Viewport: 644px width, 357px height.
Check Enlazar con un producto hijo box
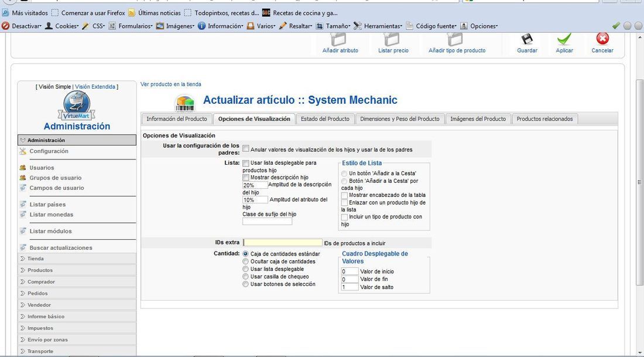click(344, 203)
